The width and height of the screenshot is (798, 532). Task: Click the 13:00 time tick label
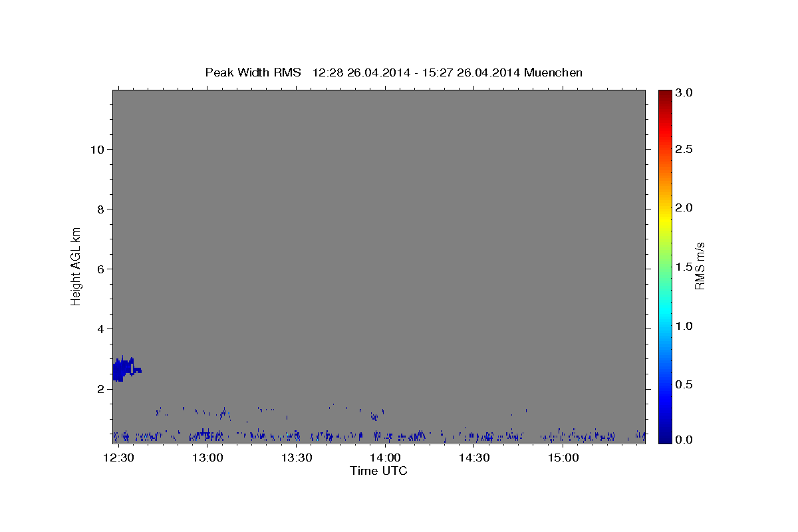pos(207,458)
